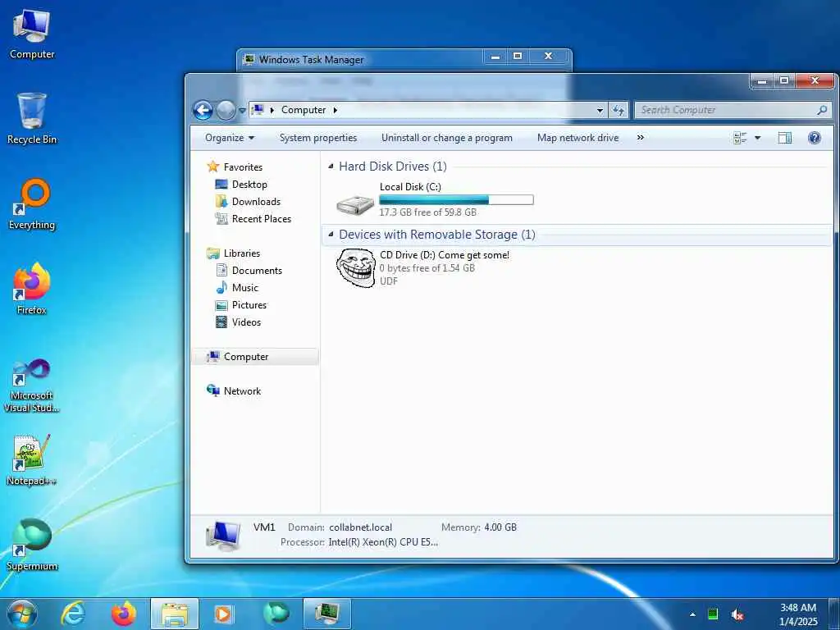Select the Local Disk (C:) drive icon
Viewport: 840px width, 630px height.
[x=354, y=204]
